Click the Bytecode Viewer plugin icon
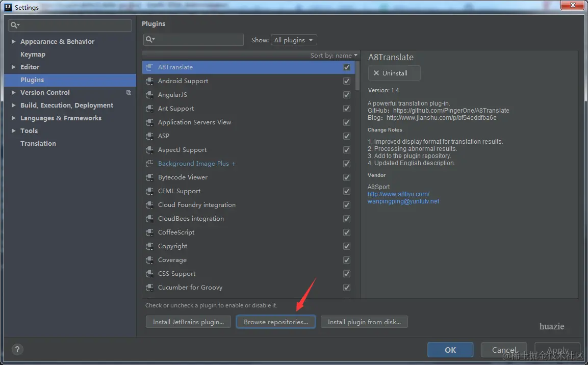The image size is (588, 365). tap(149, 177)
